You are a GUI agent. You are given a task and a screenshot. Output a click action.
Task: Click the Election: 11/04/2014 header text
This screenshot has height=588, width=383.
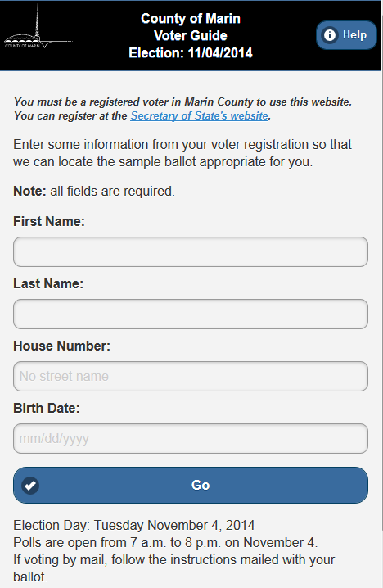pos(191,53)
